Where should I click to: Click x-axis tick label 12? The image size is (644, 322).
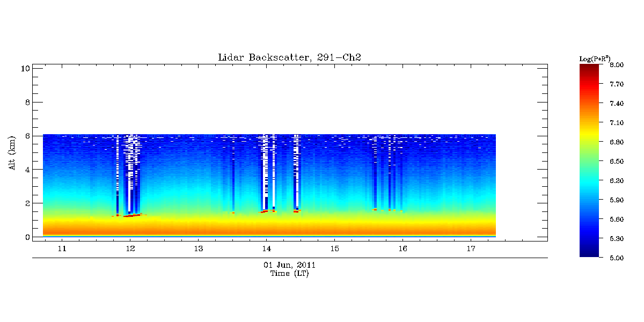click(130, 248)
